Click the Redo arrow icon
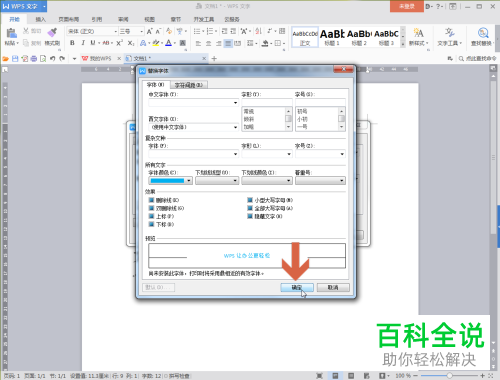 tap(62, 59)
